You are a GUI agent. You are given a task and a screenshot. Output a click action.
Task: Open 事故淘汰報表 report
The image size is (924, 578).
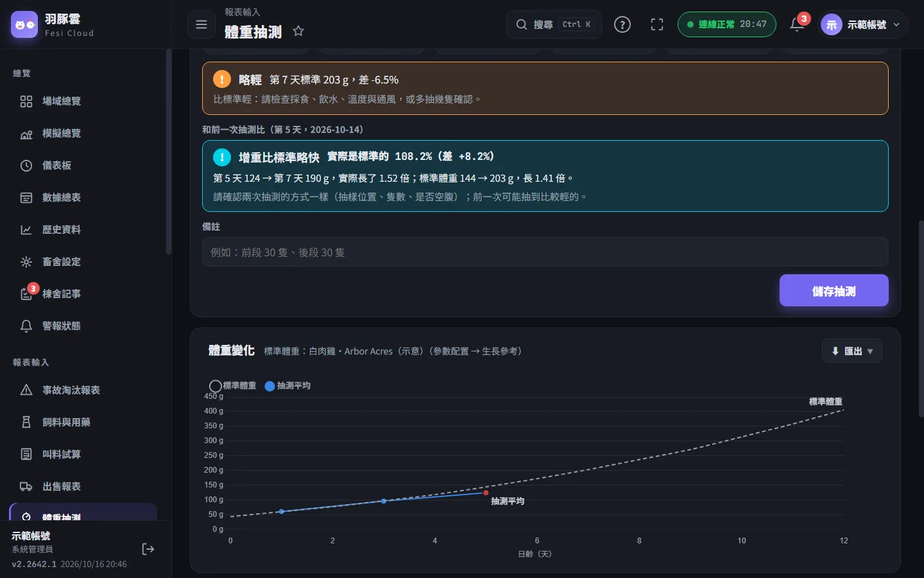[x=83, y=390]
